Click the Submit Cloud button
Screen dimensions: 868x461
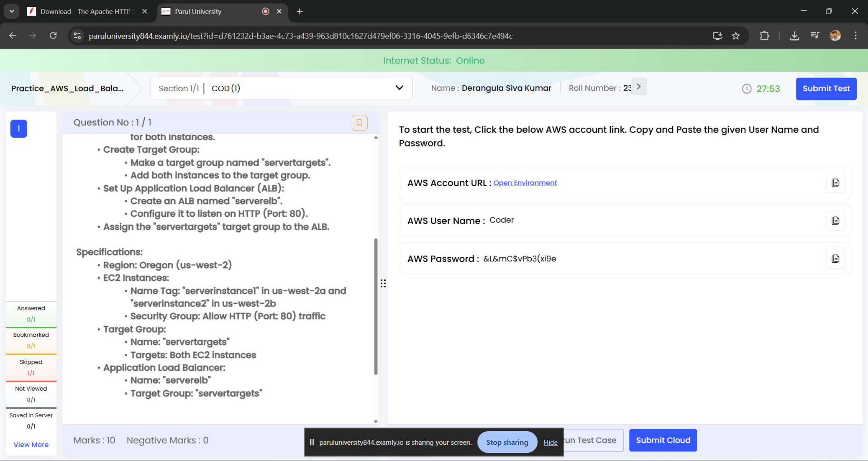click(x=663, y=440)
